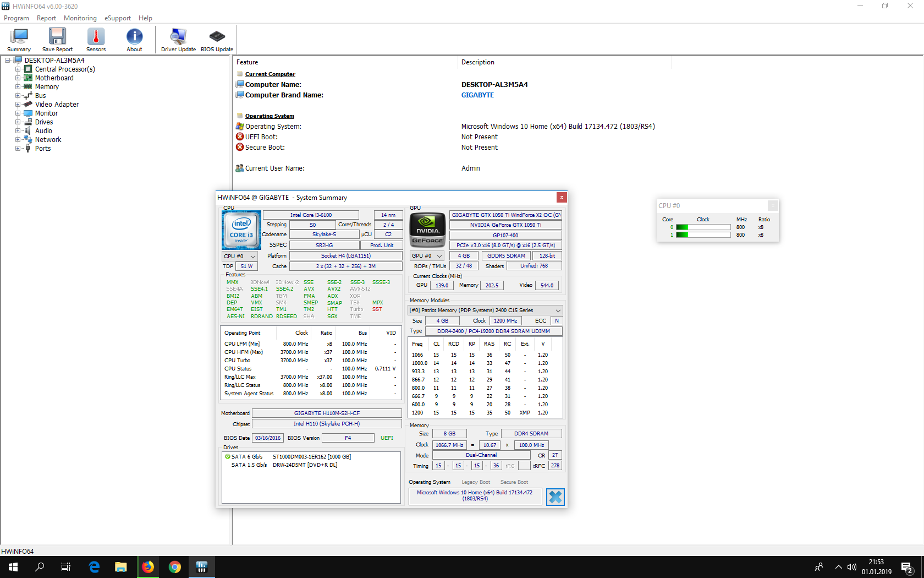The height and width of the screenshot is (578, 924).
Task: Click the BIOS Update chip icon
Action: click(x=217, y=40)
